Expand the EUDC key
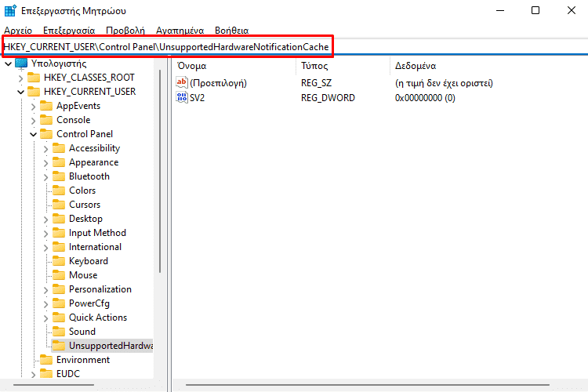This screenshot has height=392, width=588. (x=34, y=375)
